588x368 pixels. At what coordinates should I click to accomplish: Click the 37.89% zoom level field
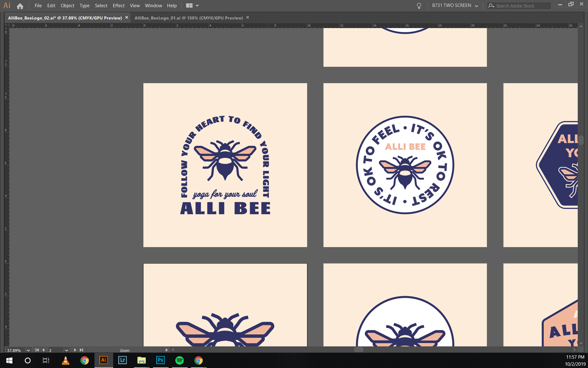pyautogui.click(x=15, y=350)
